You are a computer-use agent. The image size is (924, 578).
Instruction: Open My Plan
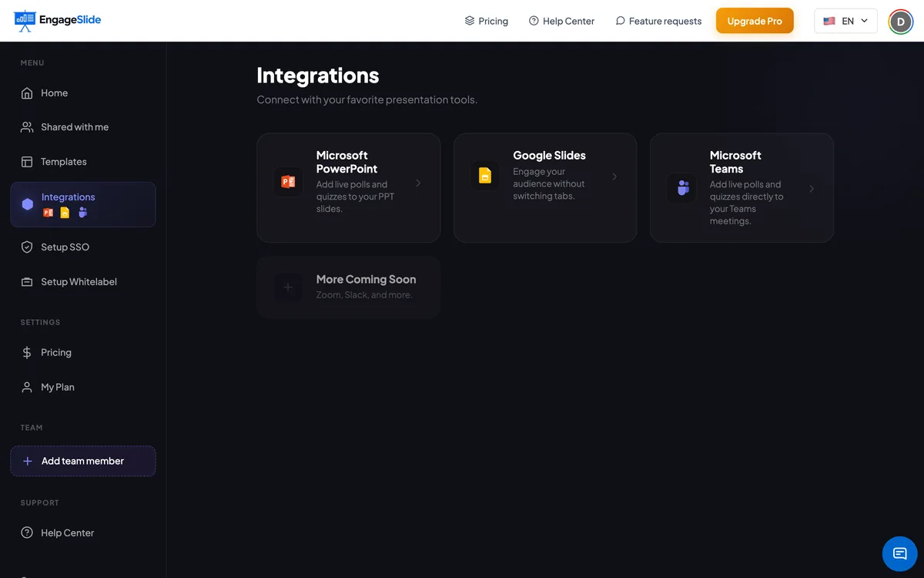coord(83,387)
